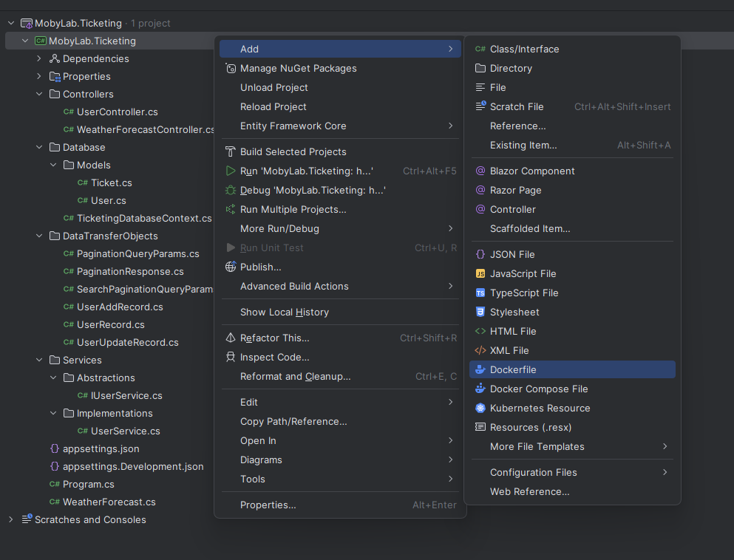The width and height of the screenshot is (734, 560).
Task: Click the Kubernetes Resource icon
Action: coord(480,408)
